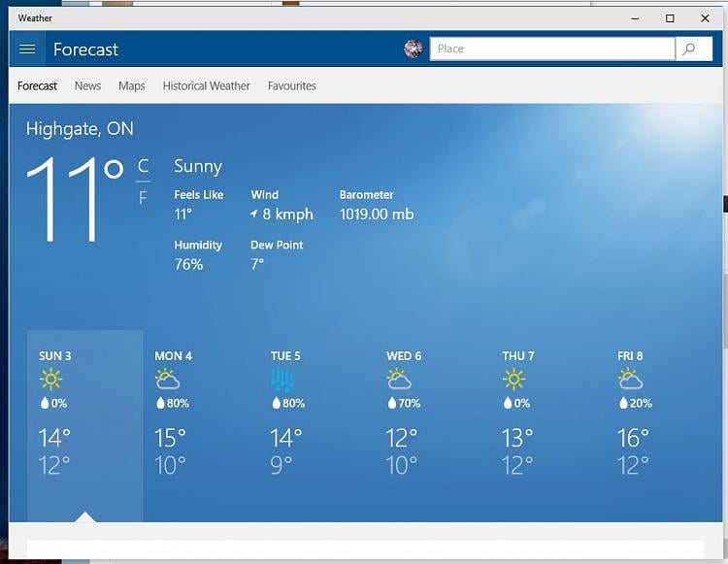Click the 1019.00 mb barometer value
The height and width of the screenshot is (564, 728).
[377, 215]
